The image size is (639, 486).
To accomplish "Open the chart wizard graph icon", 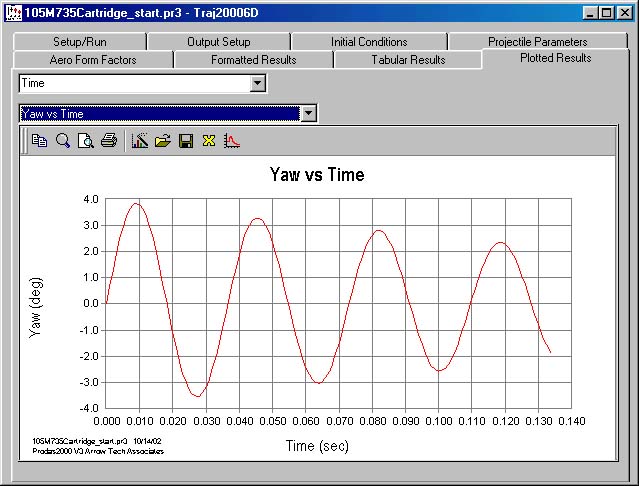I will [140, 141].
